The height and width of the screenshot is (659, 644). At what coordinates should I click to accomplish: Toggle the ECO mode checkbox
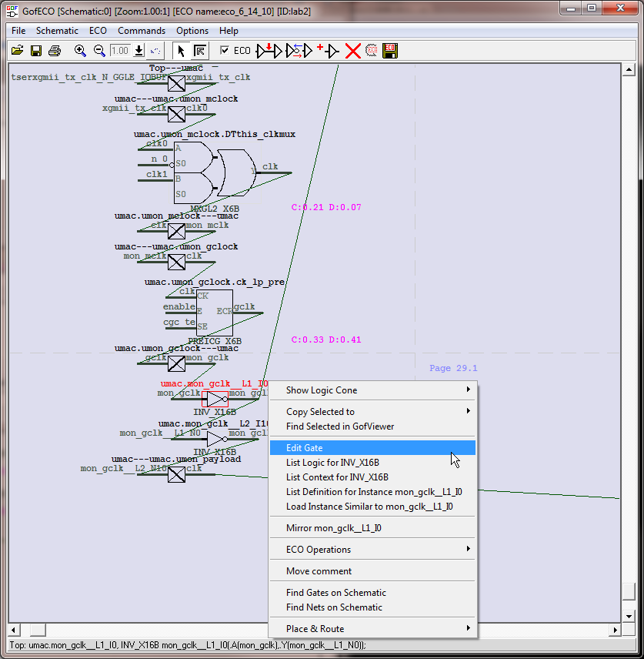(x=225, y=51)
